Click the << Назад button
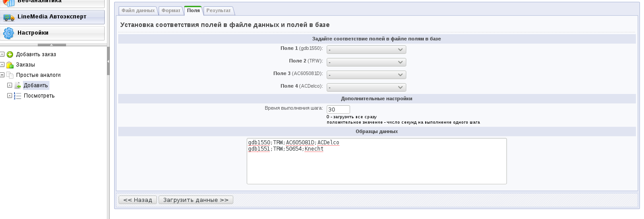The width and height of the screenshot is (644, 219). tap(138, 200)
